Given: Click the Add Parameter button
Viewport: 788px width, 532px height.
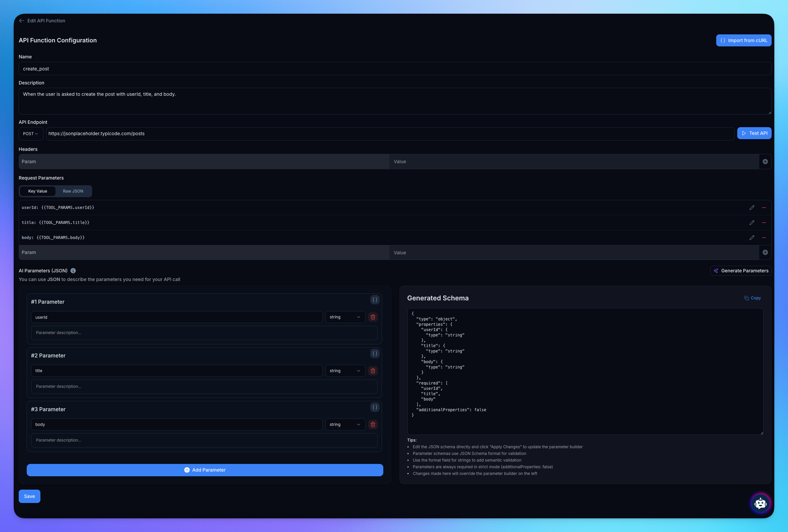Looking at the screenshot, I should (205, 470).
